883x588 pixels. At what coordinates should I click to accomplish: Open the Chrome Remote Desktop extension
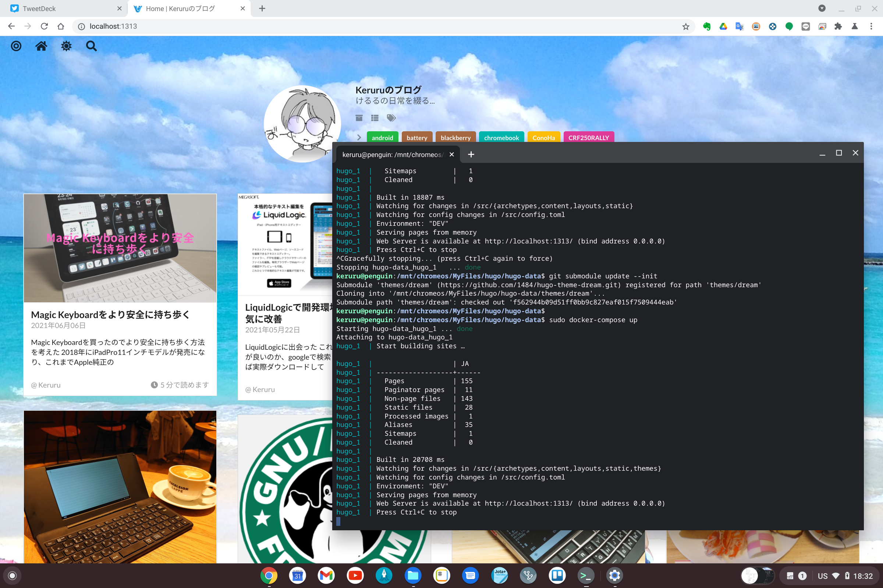822,26
